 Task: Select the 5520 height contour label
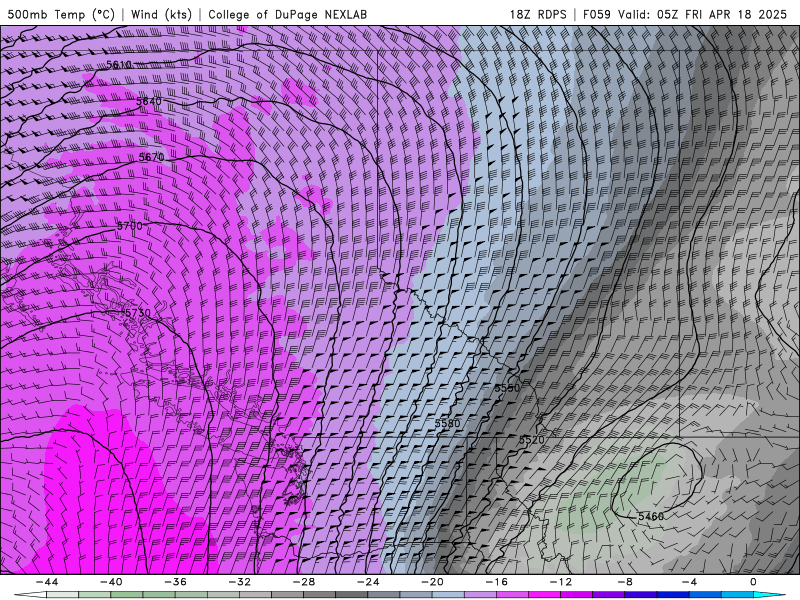(532, 440)
